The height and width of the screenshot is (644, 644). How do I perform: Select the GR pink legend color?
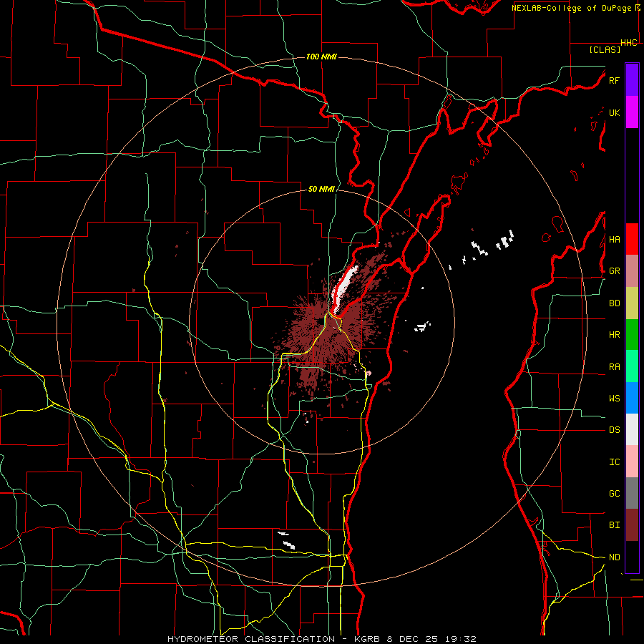pyautogui.click(x=632, y=271)
